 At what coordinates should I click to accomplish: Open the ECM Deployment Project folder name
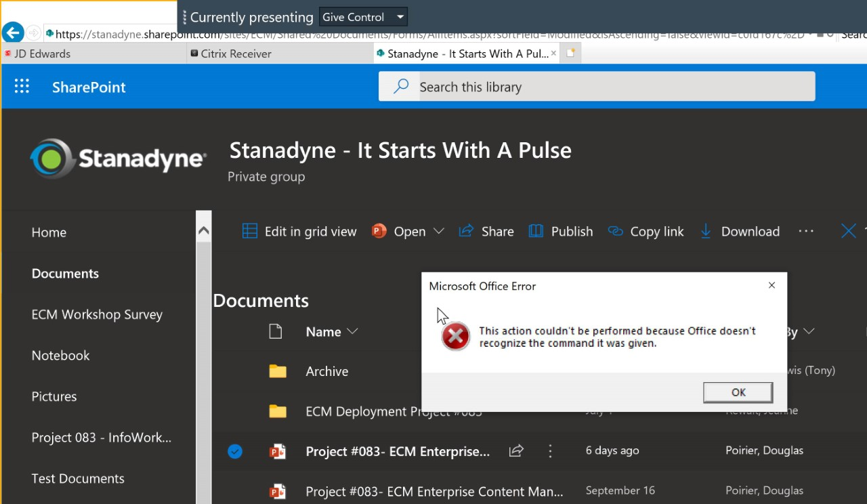click(394, 411)
